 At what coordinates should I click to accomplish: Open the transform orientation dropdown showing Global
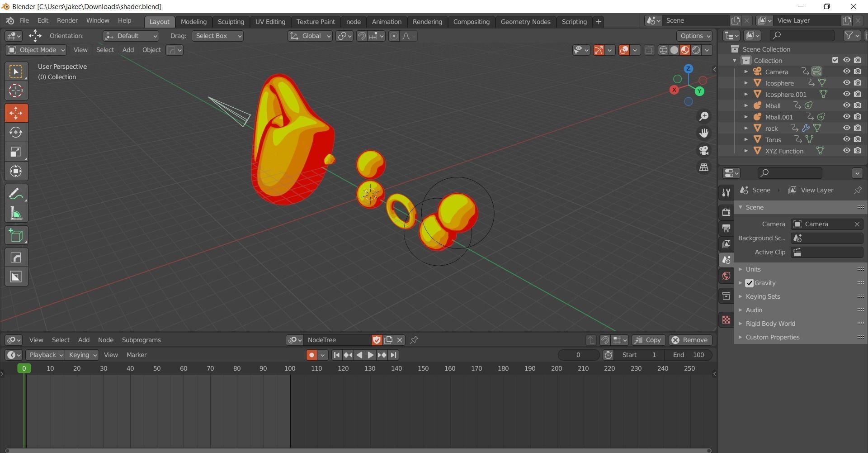pyautogui.click(x=310, y=36)
